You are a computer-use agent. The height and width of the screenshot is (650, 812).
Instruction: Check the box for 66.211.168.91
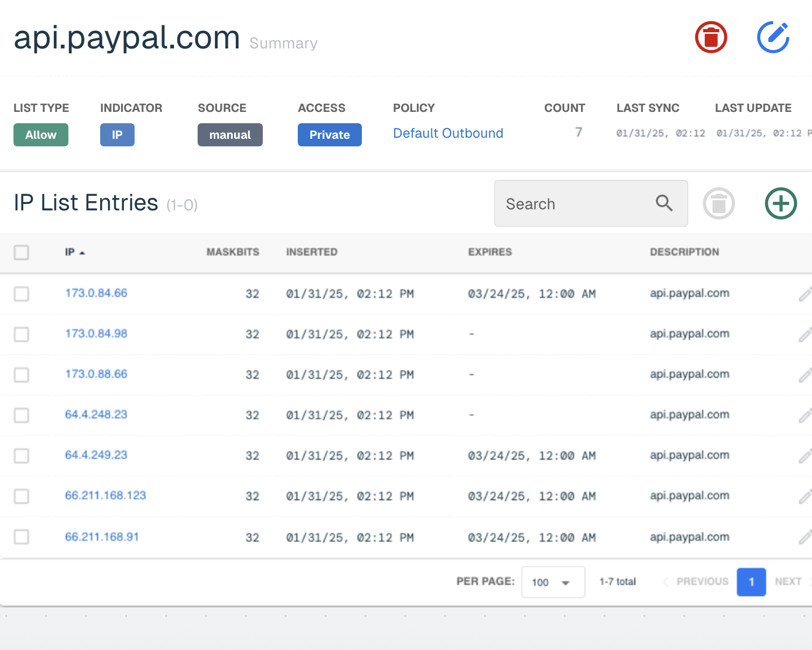22,537
